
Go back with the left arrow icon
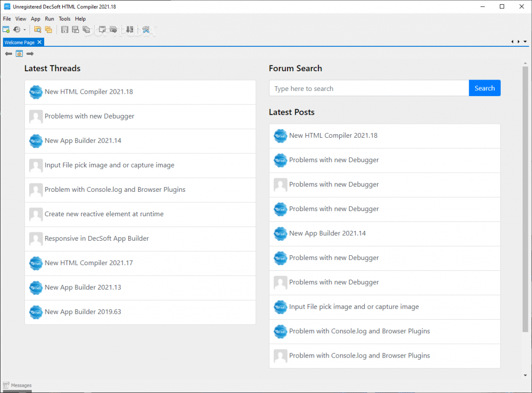click(x=9, y=54)
